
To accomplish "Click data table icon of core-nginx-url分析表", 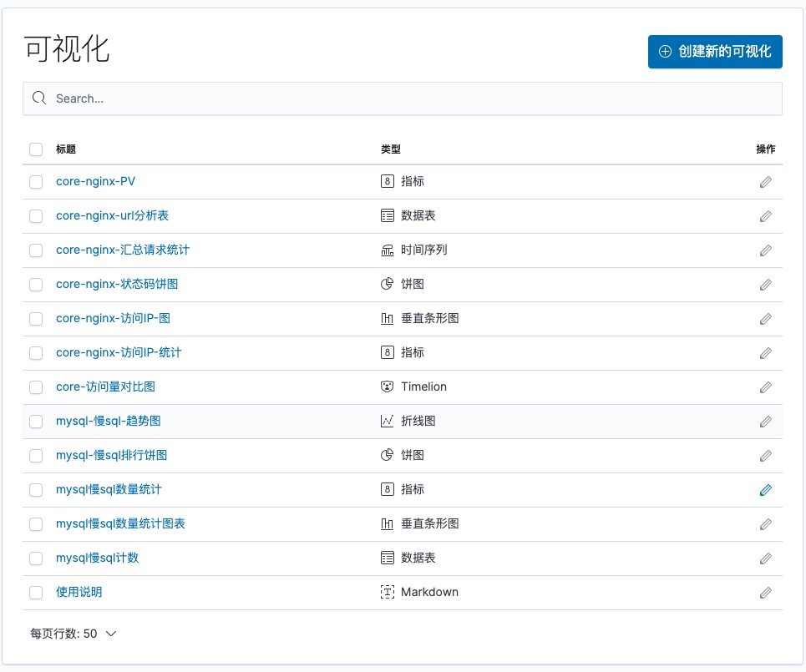I will [x=387, y=215].
